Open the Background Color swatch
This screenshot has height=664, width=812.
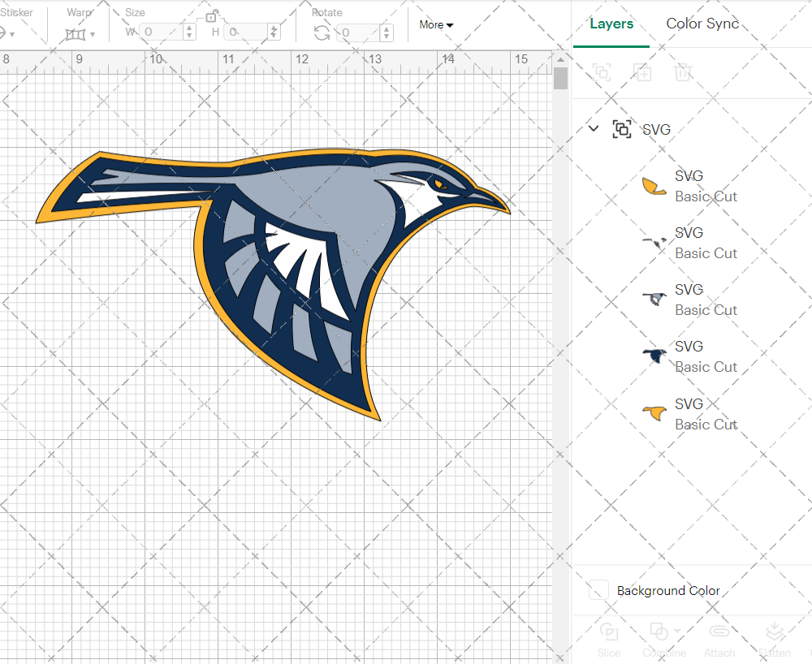[598, 590]
